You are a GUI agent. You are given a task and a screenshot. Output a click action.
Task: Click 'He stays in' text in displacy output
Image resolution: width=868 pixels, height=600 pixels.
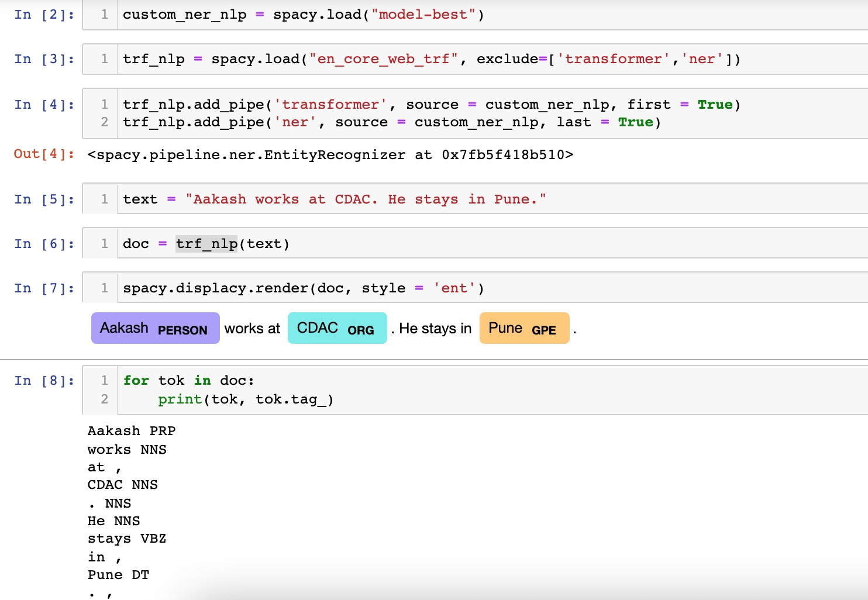click(x=435, y=329)
